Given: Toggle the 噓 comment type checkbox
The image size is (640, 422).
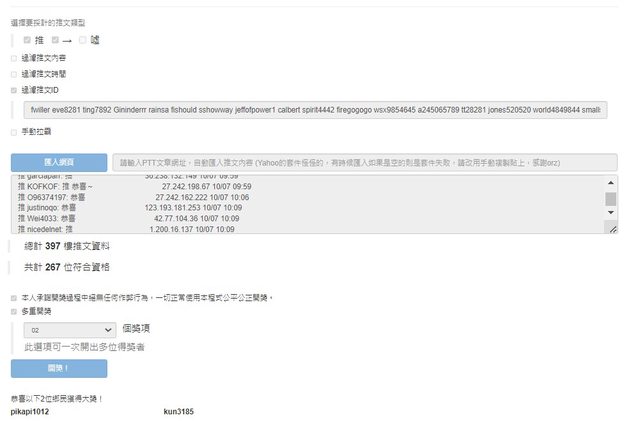Looking at the screenshot, I should click(x=83, y=40).
